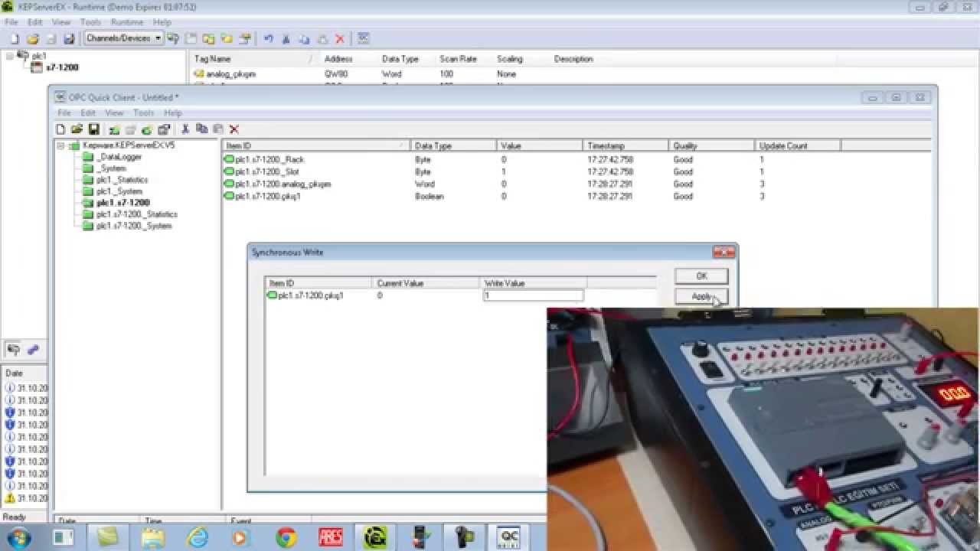
Task: Click Copy icon in KEPServerEX toolbar
Action: pyautogui.click(x=304, y=38)
